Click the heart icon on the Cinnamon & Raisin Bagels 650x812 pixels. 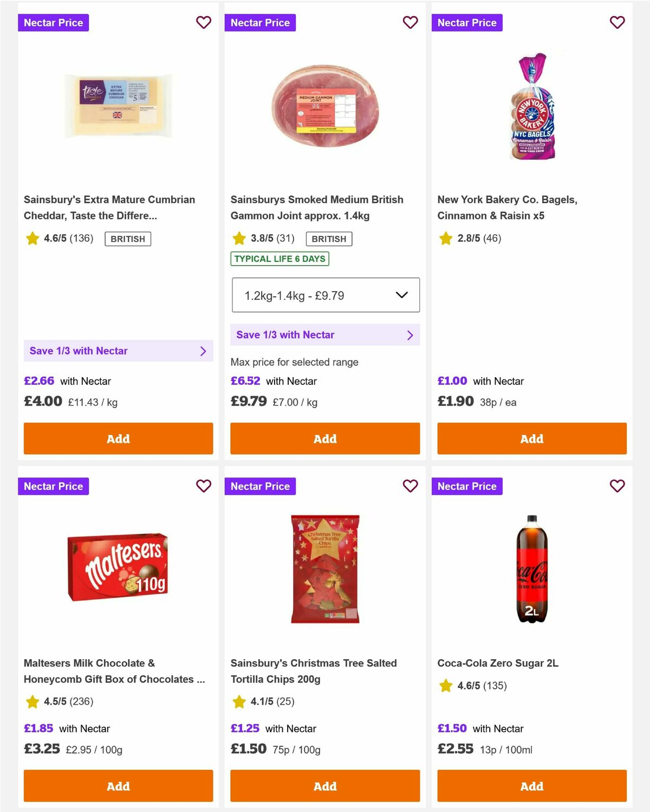tap(617, 23)
